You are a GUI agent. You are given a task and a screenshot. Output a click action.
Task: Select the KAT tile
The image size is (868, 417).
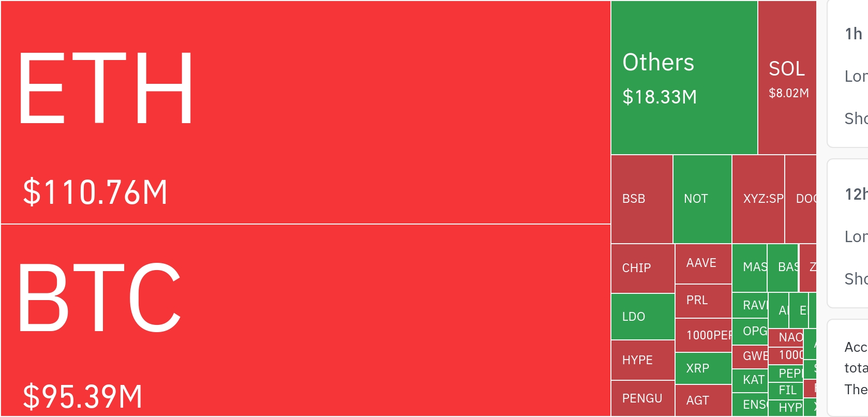click(750, 380)
